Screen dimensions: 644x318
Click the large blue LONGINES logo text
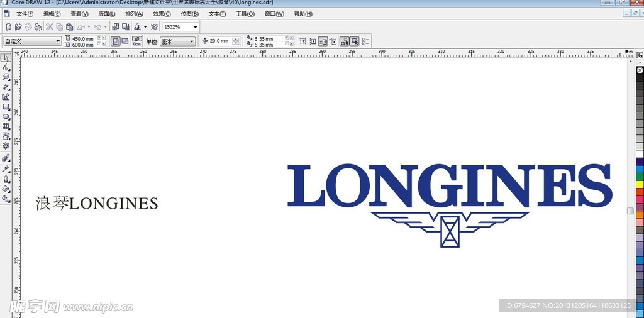(449, 186)
